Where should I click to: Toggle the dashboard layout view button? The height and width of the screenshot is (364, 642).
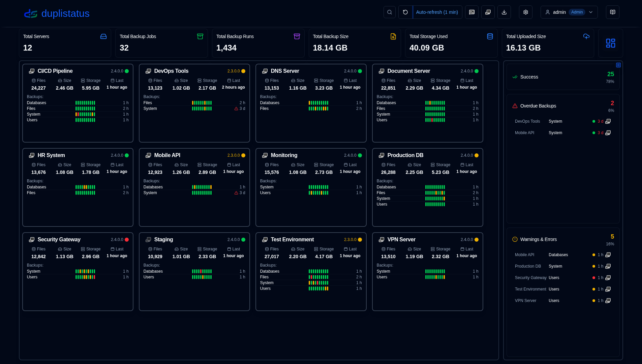610,43
